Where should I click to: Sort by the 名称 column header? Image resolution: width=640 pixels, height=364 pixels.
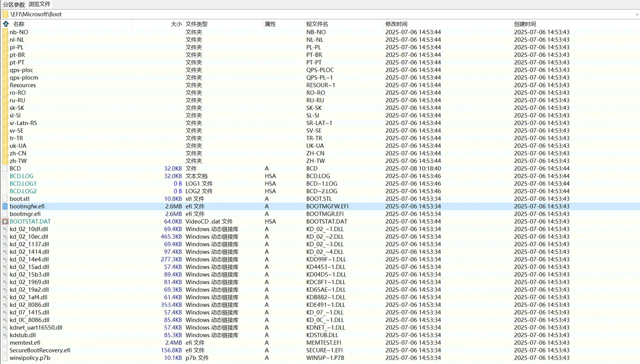pyautogui.click(x=19, y=24)
